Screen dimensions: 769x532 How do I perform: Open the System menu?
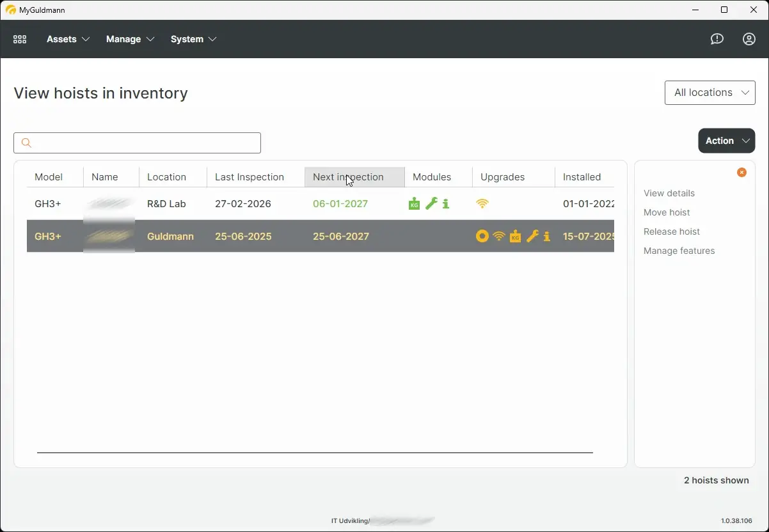193,39
